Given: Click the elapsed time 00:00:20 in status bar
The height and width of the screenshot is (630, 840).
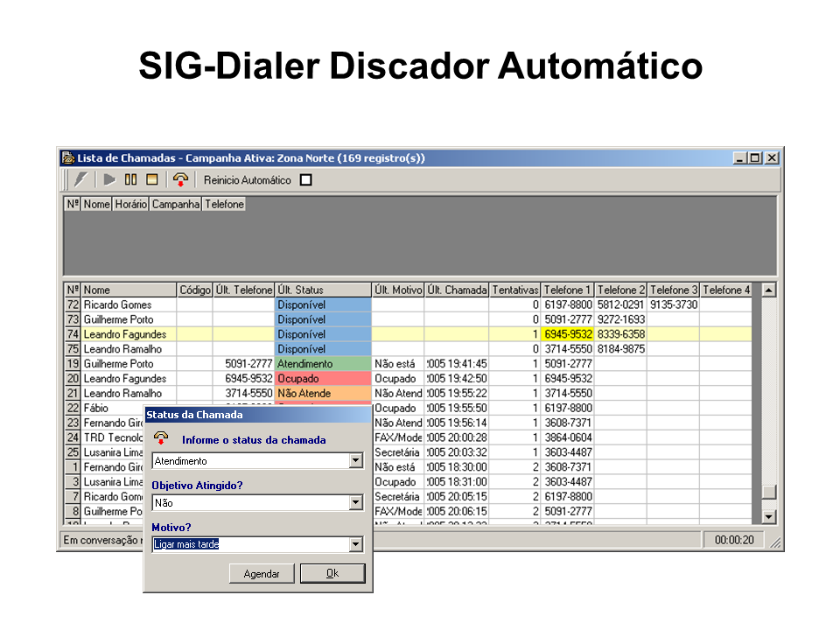Looking at the screenshot, I should click(x=734, y=540).
